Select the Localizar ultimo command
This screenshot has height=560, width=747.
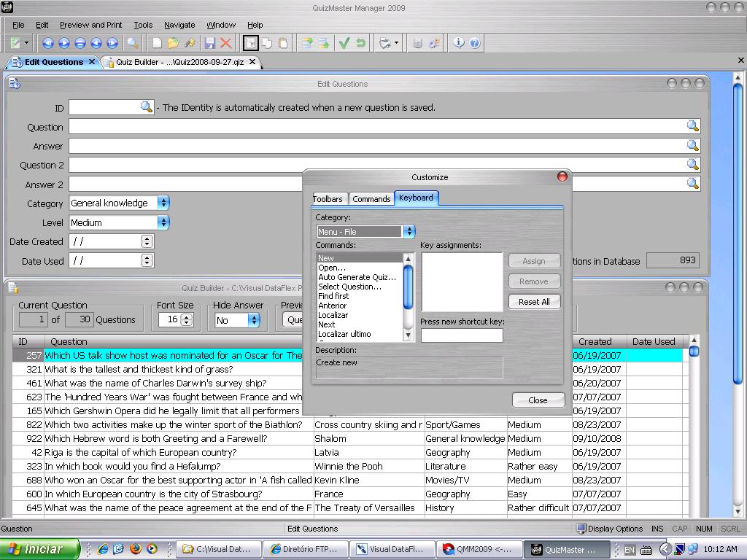344,334
